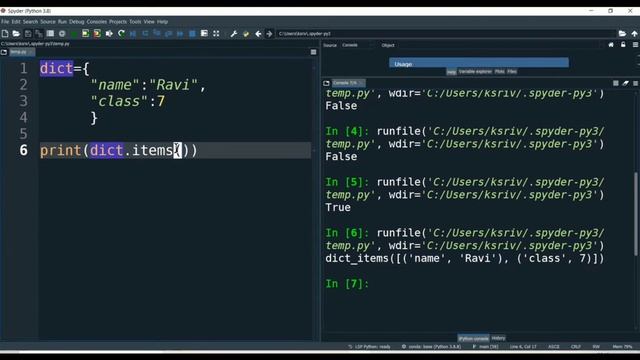The width and height of the screenshot is (640, 360).
Task: Select the temp.py editor tab
Action: [x=22, y=52]
